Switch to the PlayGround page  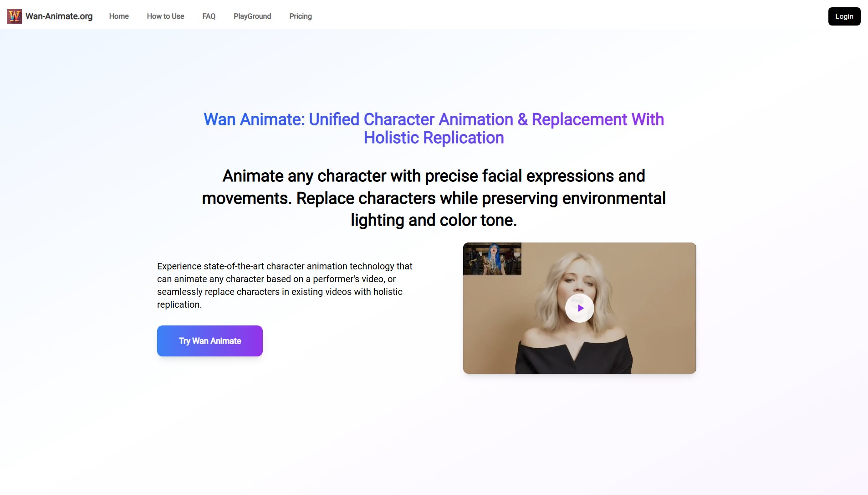click(252, 16)
